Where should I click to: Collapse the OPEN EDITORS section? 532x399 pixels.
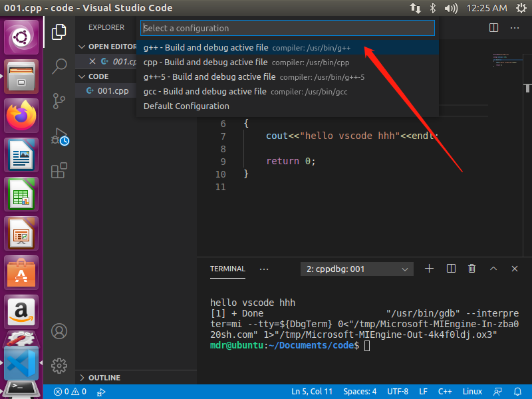tap(107, 47)
